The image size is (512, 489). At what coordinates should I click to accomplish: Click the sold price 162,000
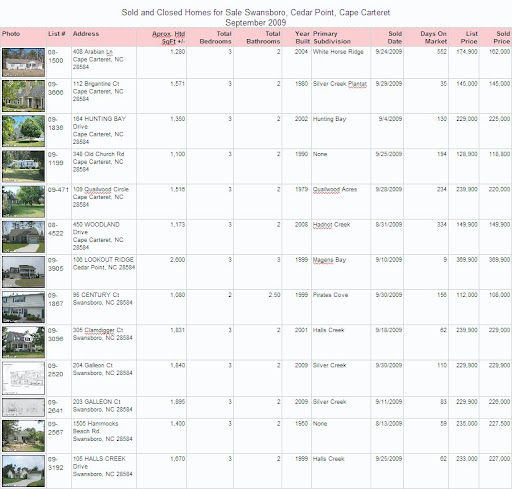(x=499, y=52)
